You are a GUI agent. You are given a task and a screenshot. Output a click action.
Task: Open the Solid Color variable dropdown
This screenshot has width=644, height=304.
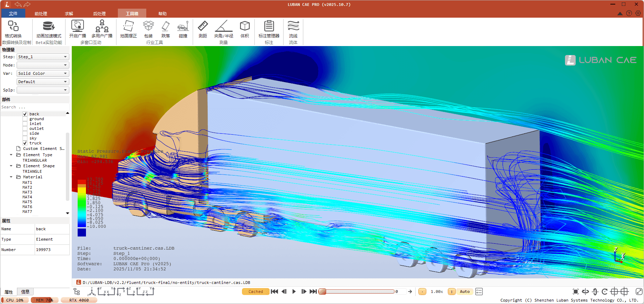(43, 73)
